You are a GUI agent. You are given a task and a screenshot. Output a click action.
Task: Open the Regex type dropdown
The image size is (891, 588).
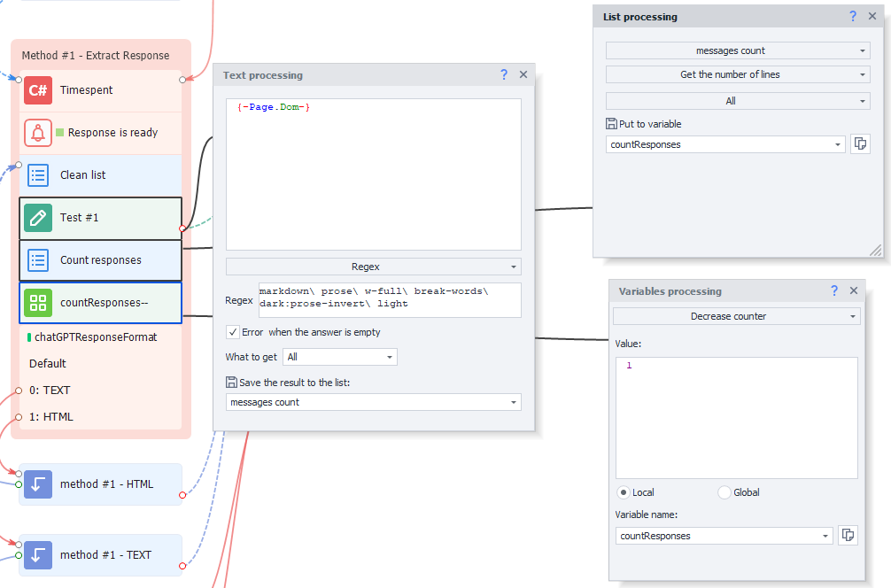click(x=373, y=267)
